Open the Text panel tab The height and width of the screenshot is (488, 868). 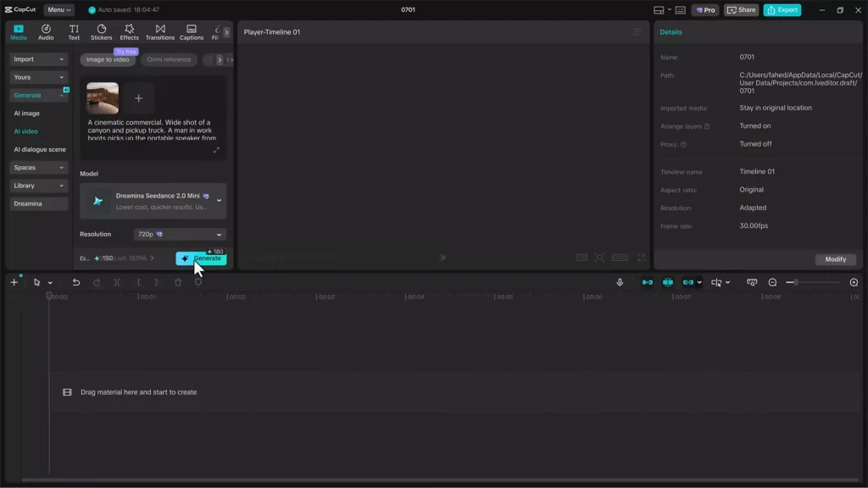tap(74, 32)
